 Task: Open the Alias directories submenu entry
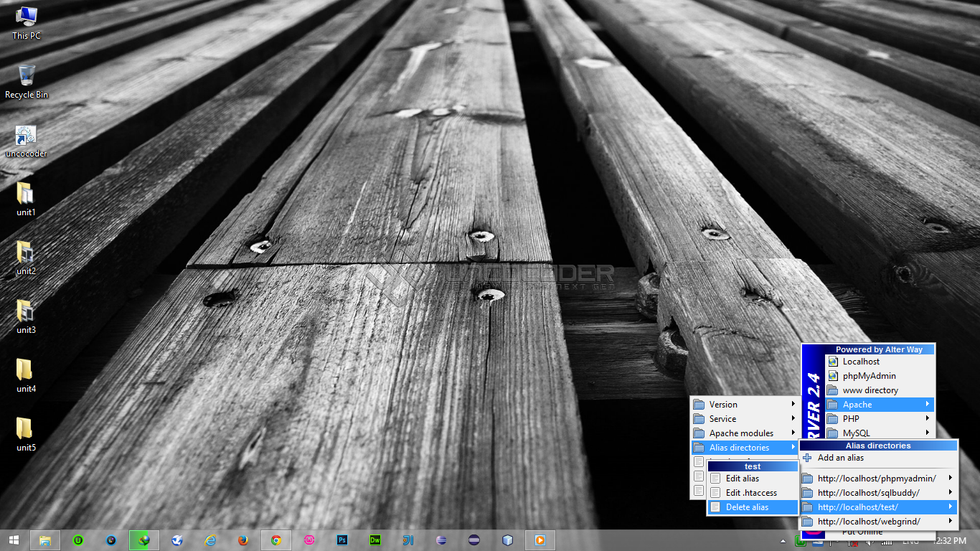(745, 448)
